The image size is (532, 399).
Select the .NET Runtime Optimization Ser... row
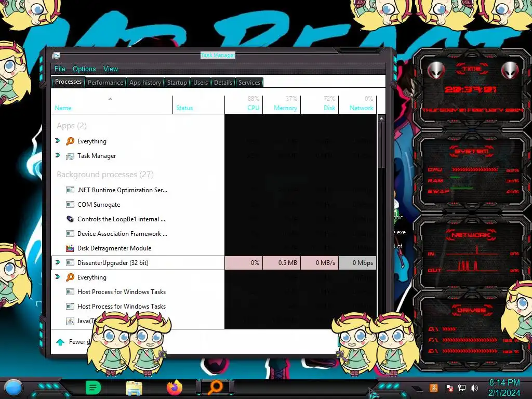(x=138, y=190)
